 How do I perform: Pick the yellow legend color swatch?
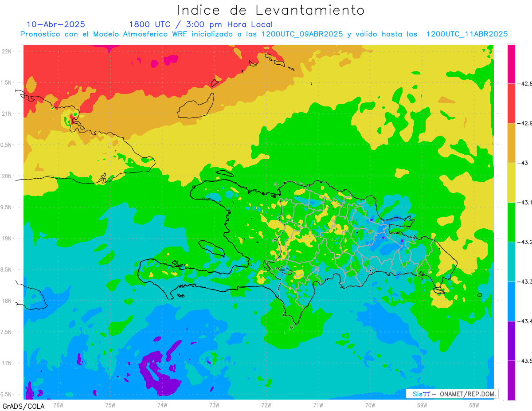click(511, 182)
